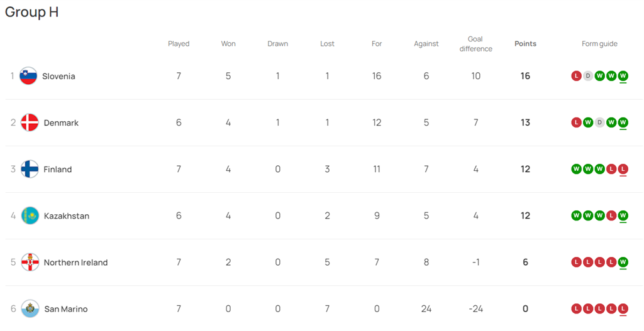644x331 pixels.
Task: Click the Form guide column header
Action: tap(599, 44)
